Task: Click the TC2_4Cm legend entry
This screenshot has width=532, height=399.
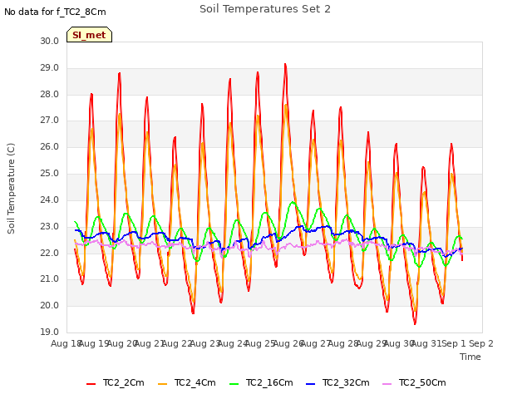Action: pyautogui.click(x=187, y=382)
